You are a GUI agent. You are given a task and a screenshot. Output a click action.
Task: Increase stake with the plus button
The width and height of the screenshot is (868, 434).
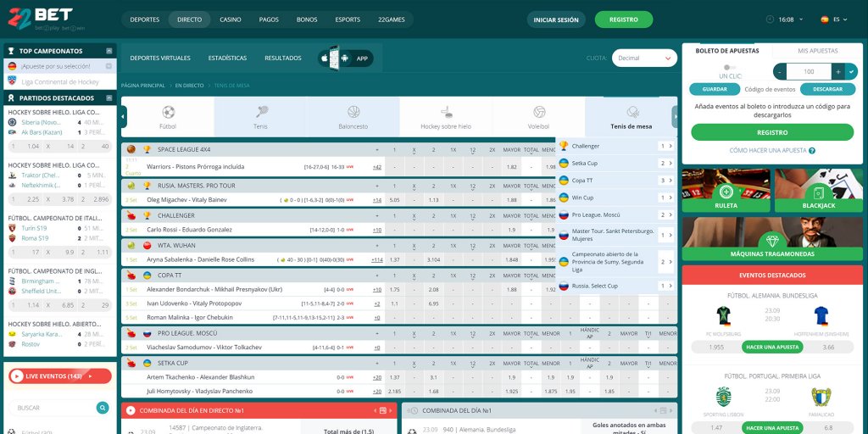click(838, 71)
